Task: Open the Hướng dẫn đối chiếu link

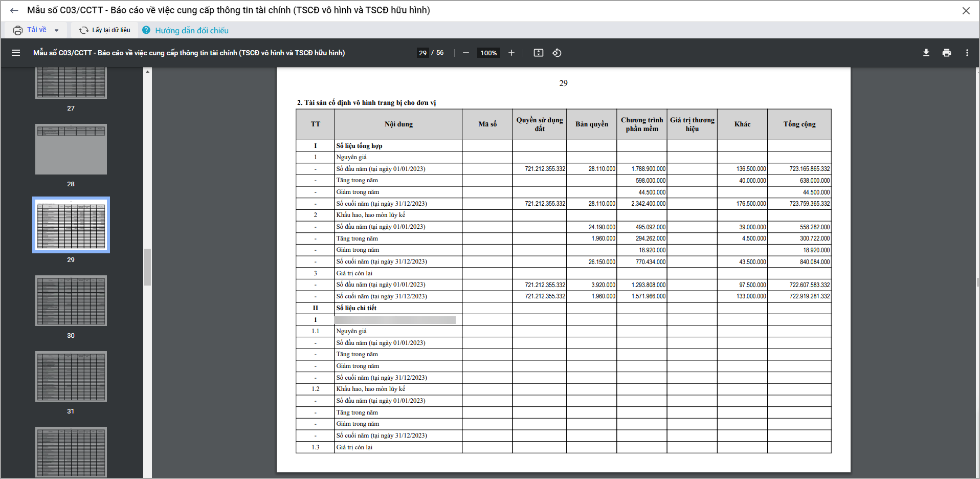Action: 191,31
